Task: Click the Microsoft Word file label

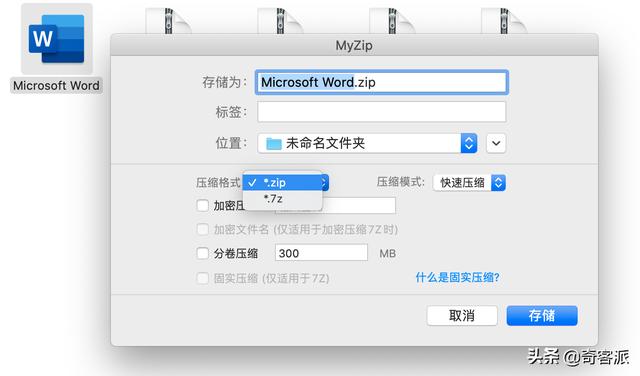Action: pyautogui.click(x=56, y=85)
